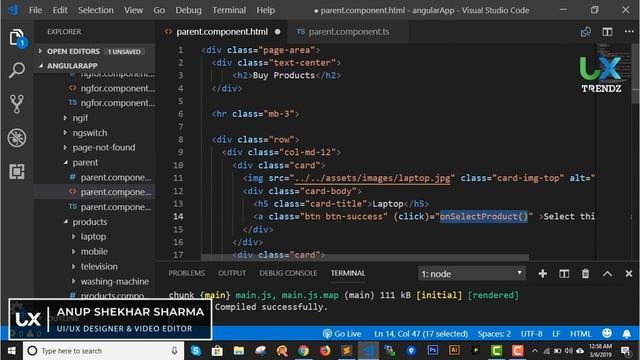
Task: Click the feedback smiley in status bar
Action: click(607, 333)
